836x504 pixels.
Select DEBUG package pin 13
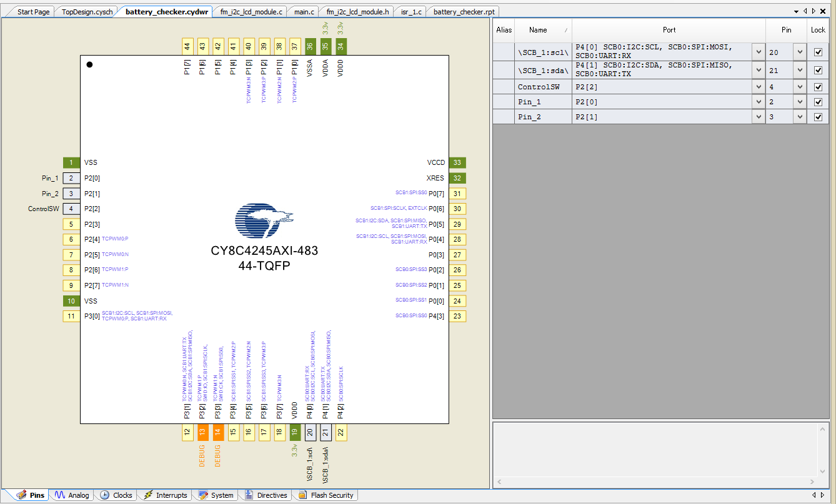click(202, 432)
